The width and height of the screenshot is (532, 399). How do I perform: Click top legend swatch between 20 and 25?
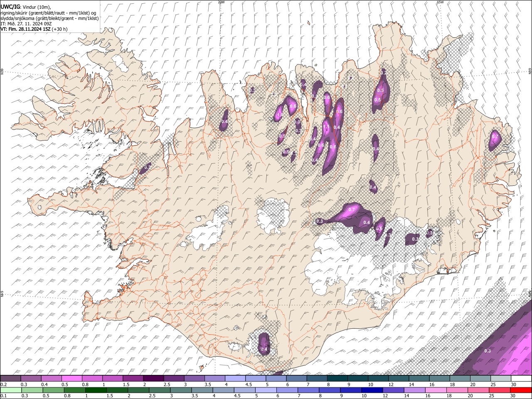tap(480, 379)
